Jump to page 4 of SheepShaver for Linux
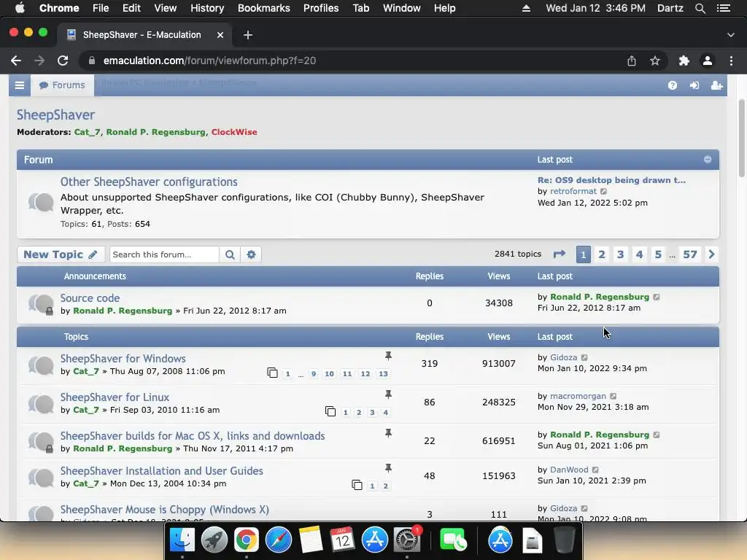 386,413
